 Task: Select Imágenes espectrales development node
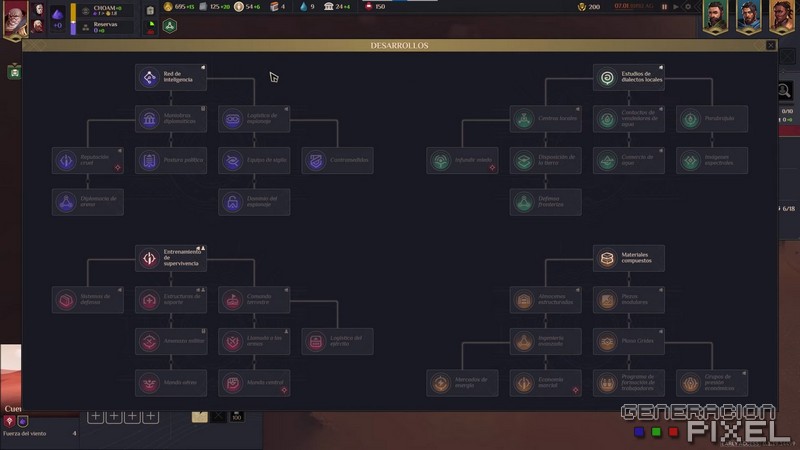712,160
